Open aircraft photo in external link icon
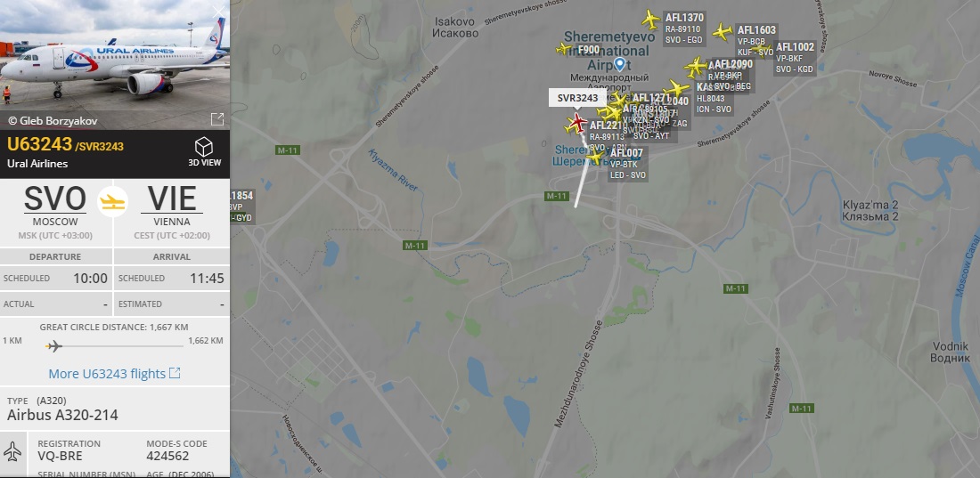Image resolution: width=980 pixels, height=478 pixels. (x=216, y=119)
